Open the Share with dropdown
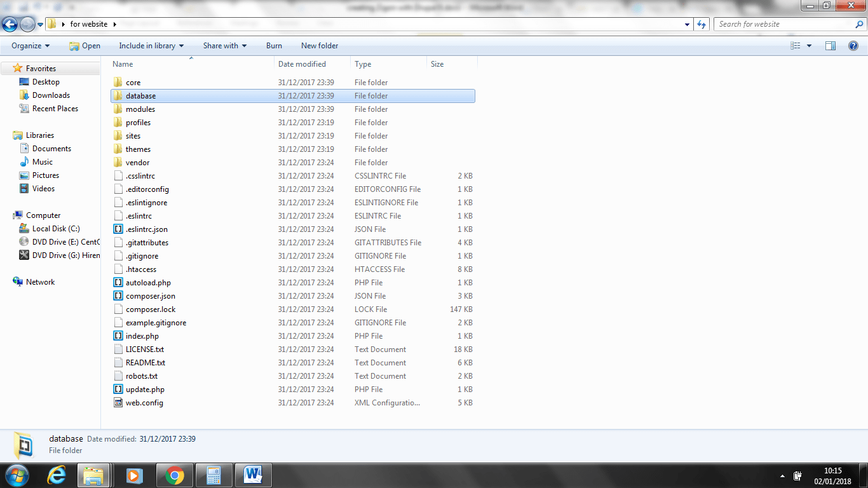The image size is (868, 488). click(224, 46)
